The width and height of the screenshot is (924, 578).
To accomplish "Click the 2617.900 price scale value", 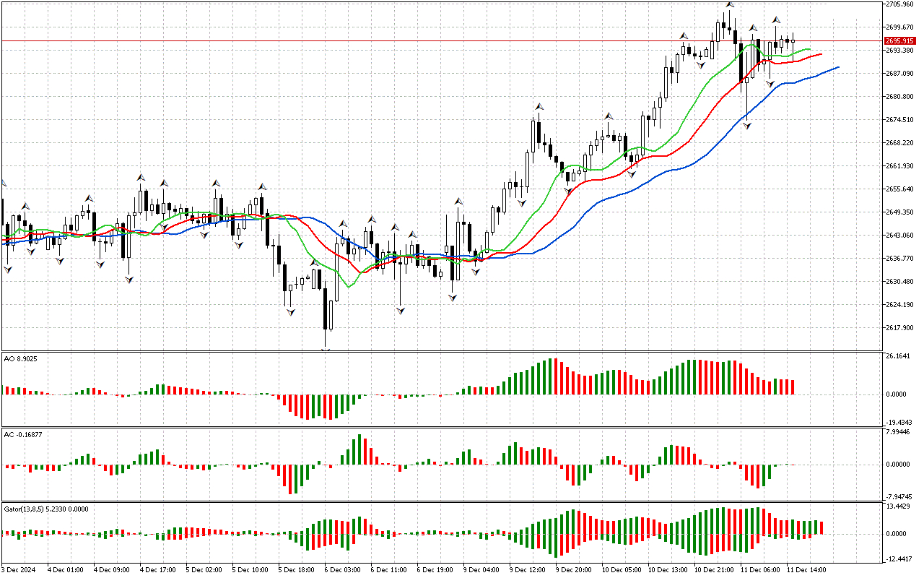I will click(x=899, y=328).
